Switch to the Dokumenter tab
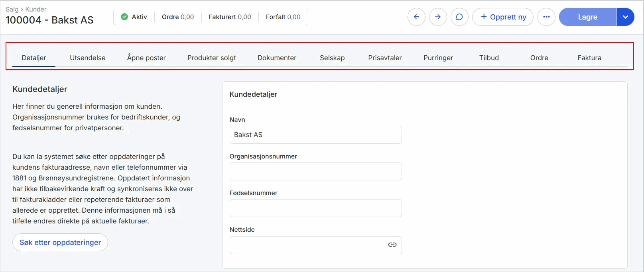The image size is (644, 272). pyautogui.click(x=277, y=58)
